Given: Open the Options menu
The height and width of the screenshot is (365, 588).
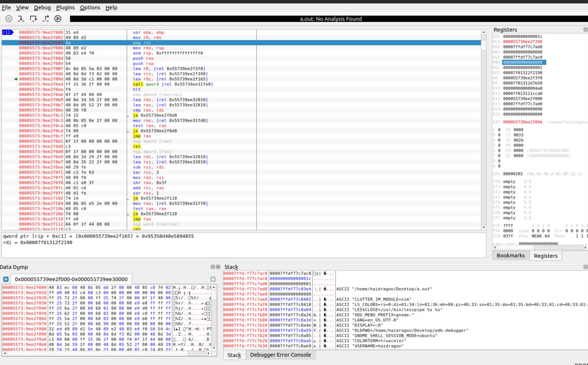Looking at the screenshot, I should point(90,7).
